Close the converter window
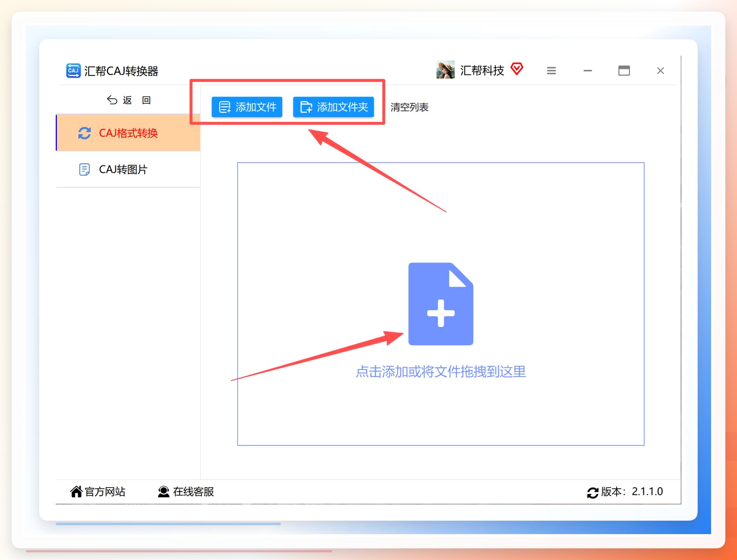The image size is (737, 560). click(660, 71)
